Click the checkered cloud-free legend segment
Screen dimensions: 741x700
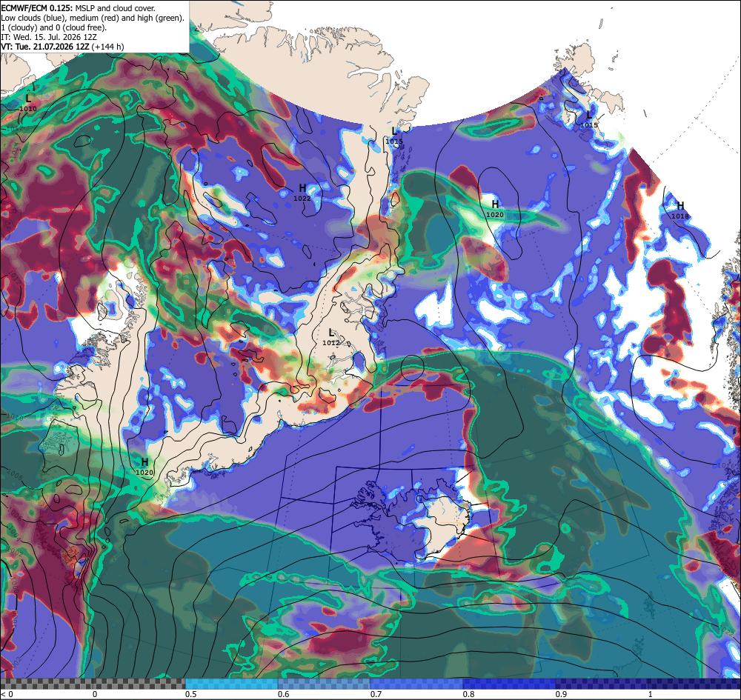click(x=93, y=684)
